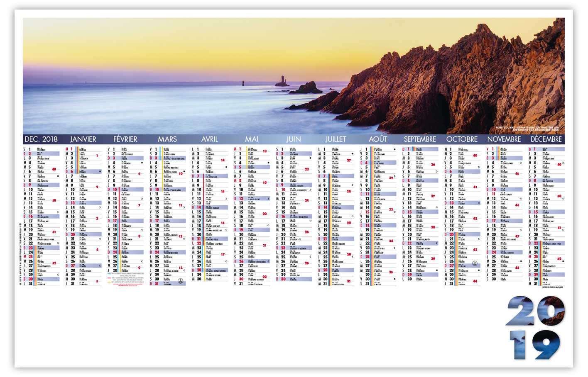Click the clock-change icon on Octobre 27

pos(475,263)
